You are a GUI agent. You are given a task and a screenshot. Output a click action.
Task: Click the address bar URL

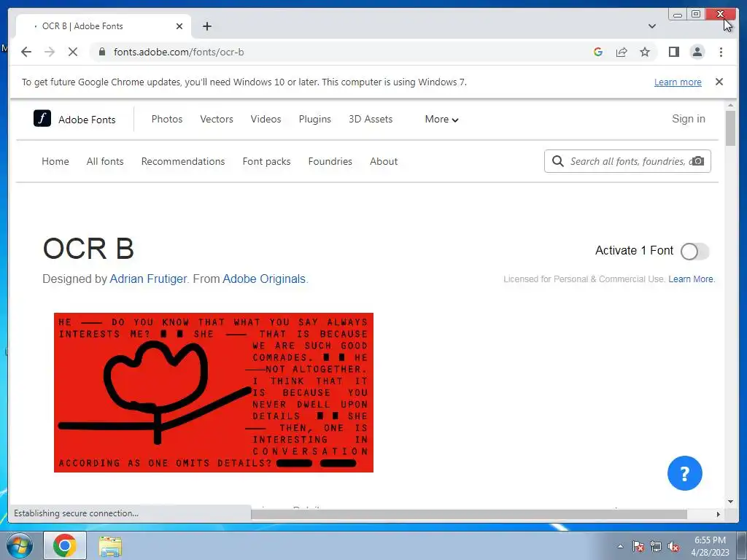[x=179, y=52]
